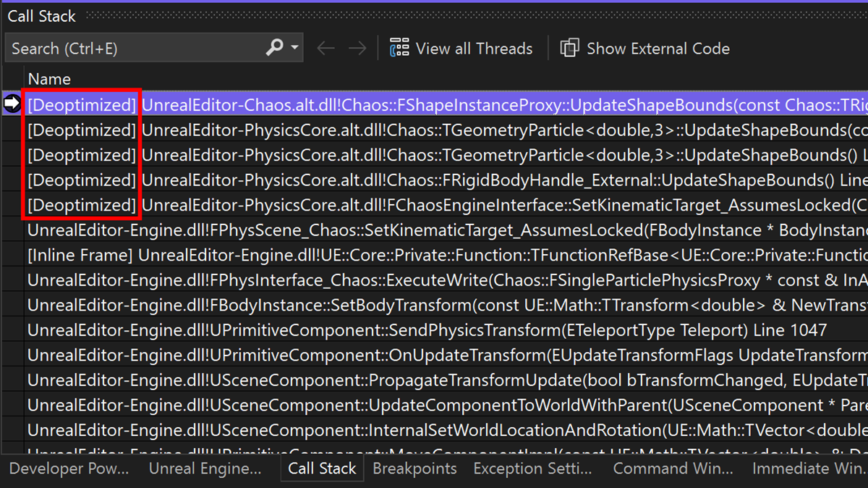Click the search magnifier icon
This screenshot has height=488, width=868.
tap(275, 48)
